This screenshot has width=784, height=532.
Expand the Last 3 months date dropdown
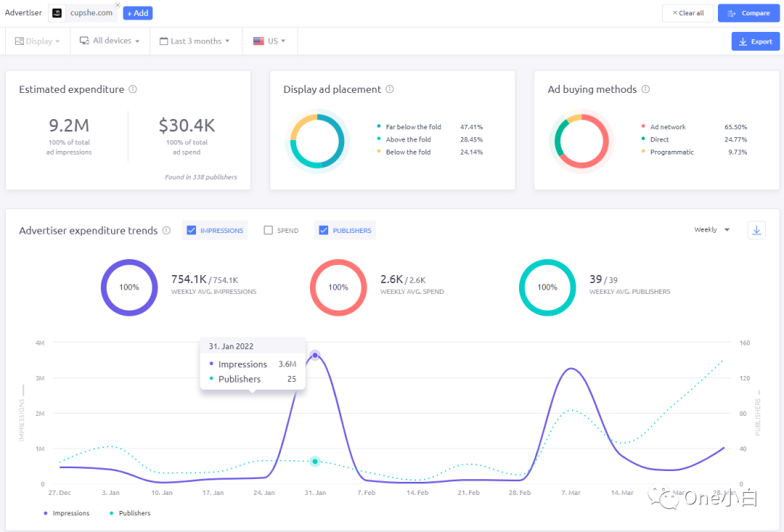(194, 41)
